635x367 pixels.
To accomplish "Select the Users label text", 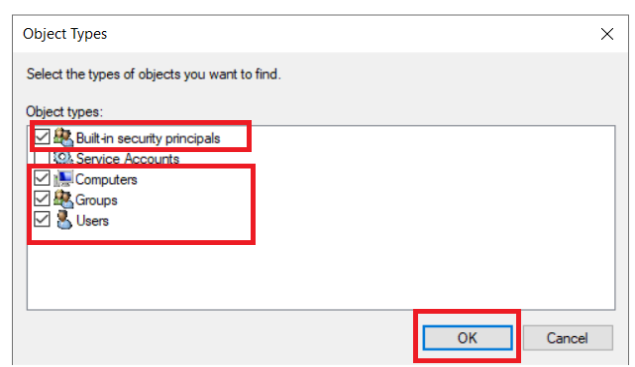I will pyautogui.click(x=92, y=221).
